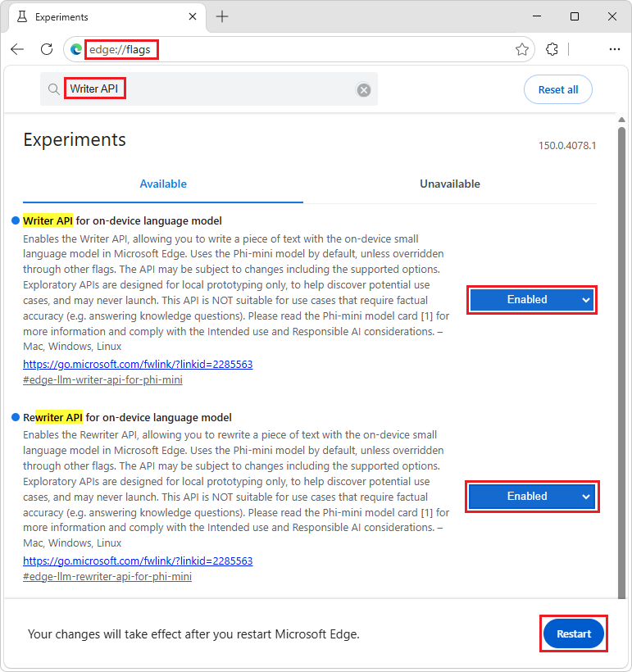Image resolution: width=632 pixels, height=672 pixels.
Task: Open the Settings and more ellipsis menu
Action: pyautogui.click(x=615, y=49)
